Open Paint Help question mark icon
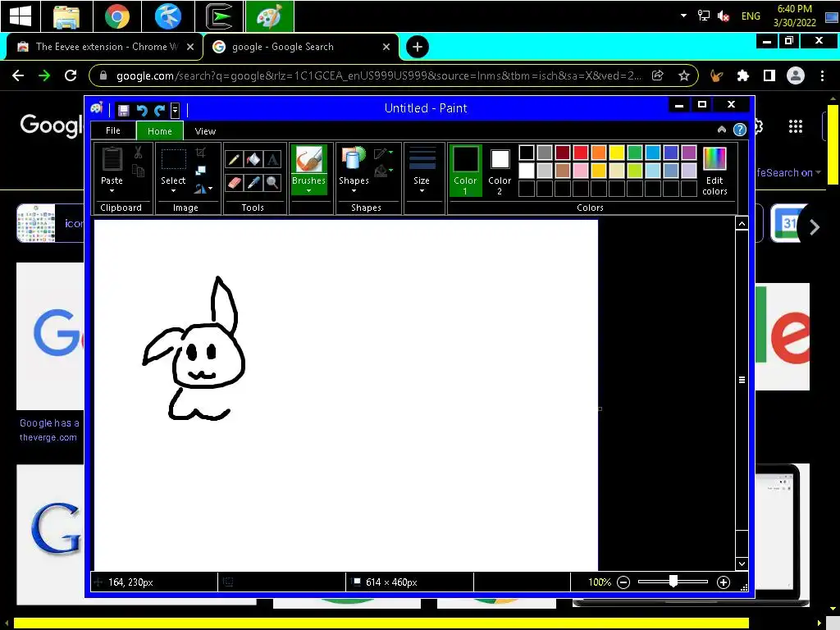 pos(740,130)
